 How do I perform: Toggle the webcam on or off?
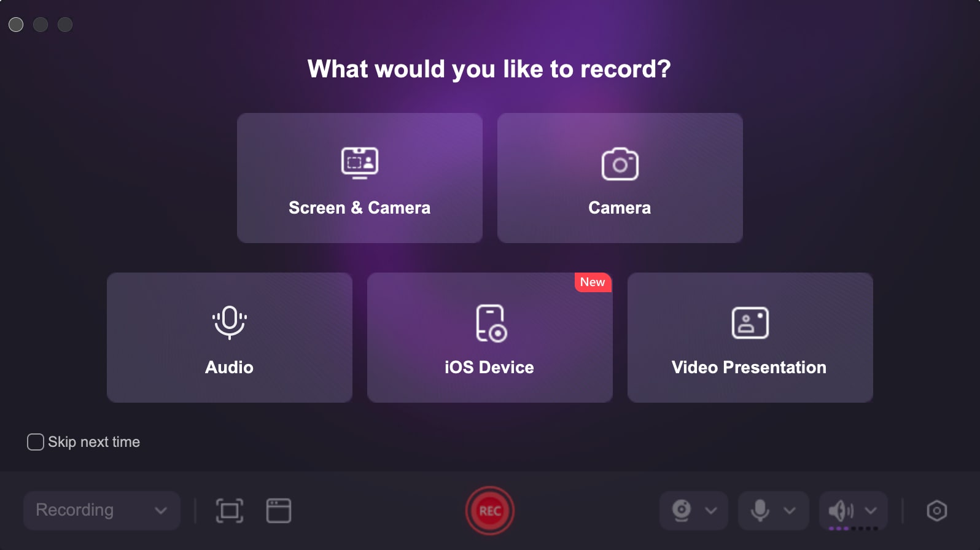682,511
